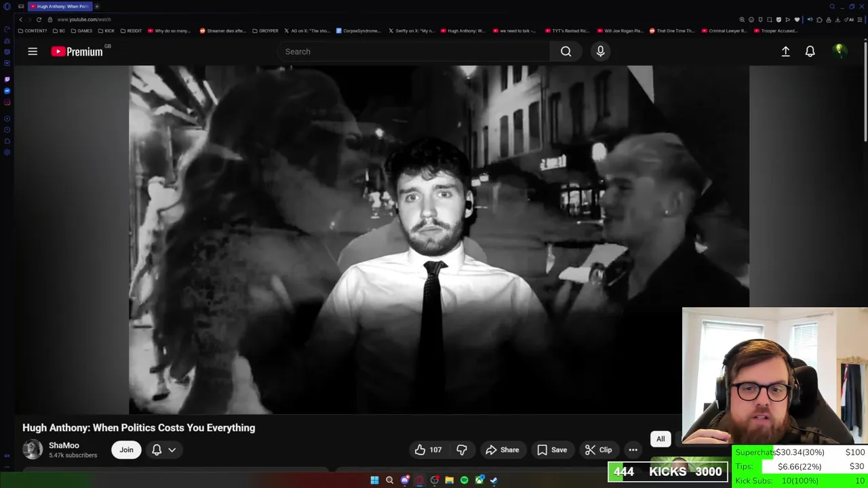Viewport: 868px width, 488px height.
Task: Open the YouTube notifications bell
Action: point(810,52)
